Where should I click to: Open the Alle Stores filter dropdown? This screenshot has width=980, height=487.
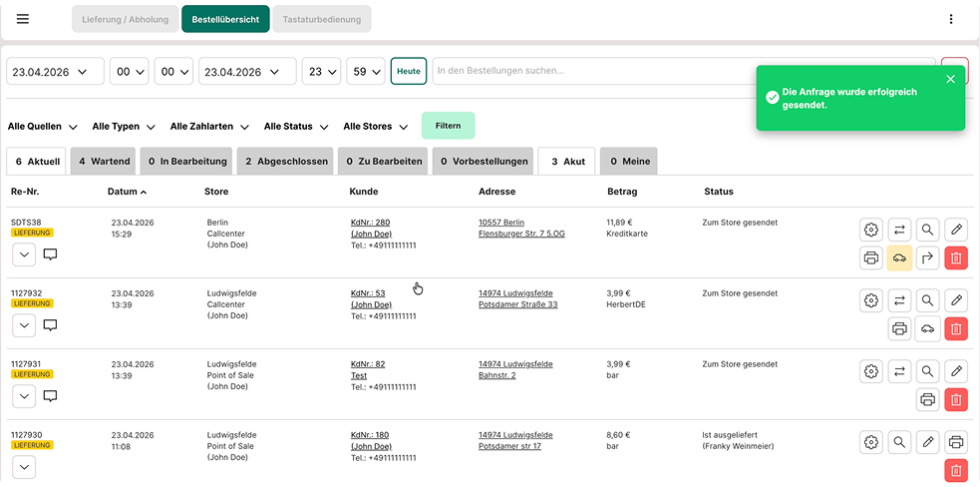(376, 127)
